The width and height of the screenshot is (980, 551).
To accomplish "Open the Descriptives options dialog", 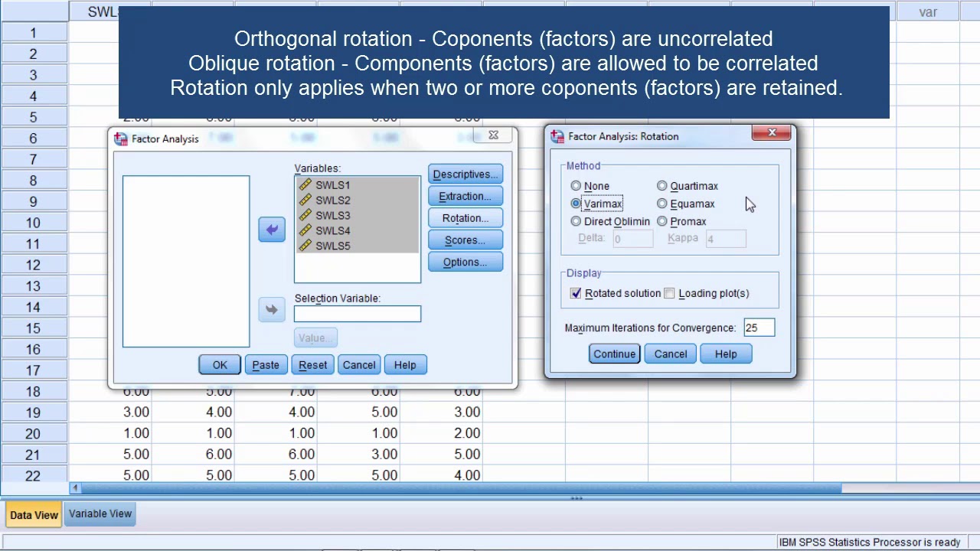I will point(465,174).
